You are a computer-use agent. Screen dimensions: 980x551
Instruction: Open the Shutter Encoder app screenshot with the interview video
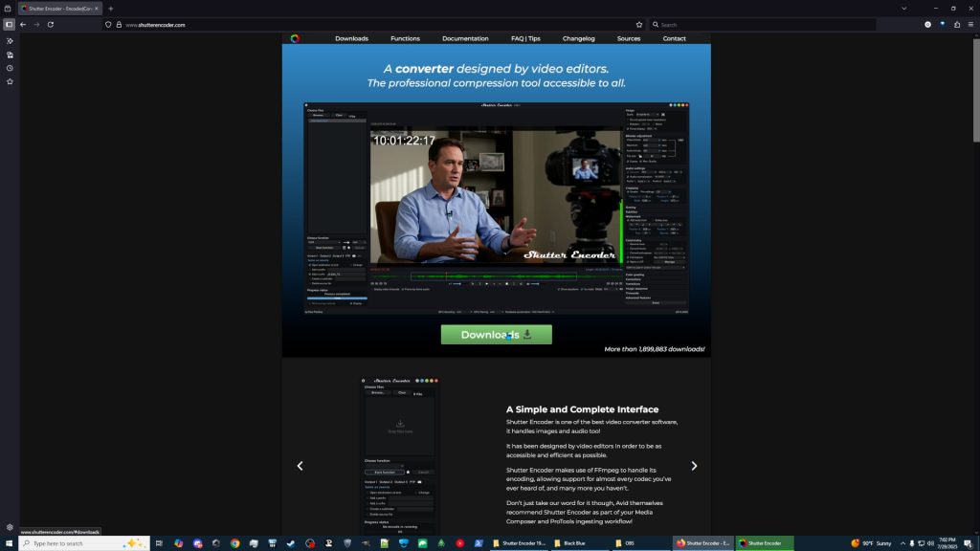coord(497,208)
